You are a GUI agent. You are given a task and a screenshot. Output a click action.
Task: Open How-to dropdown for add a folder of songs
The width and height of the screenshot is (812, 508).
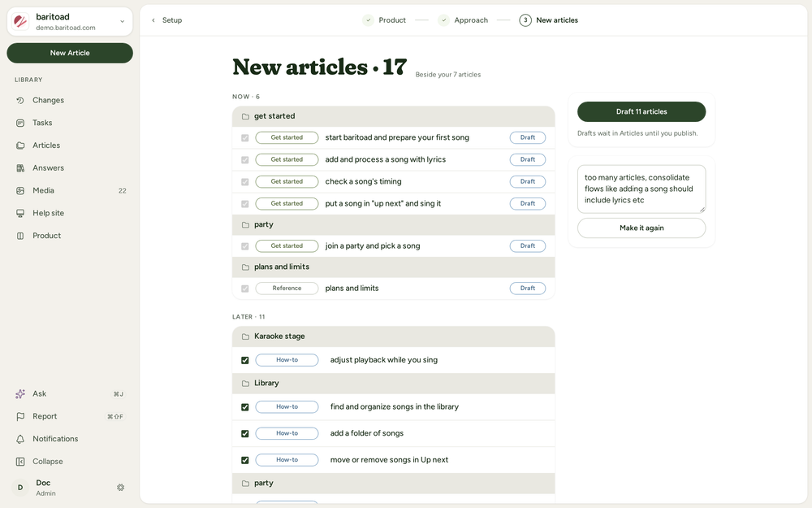pyautogui.click(x=287, y=433)
